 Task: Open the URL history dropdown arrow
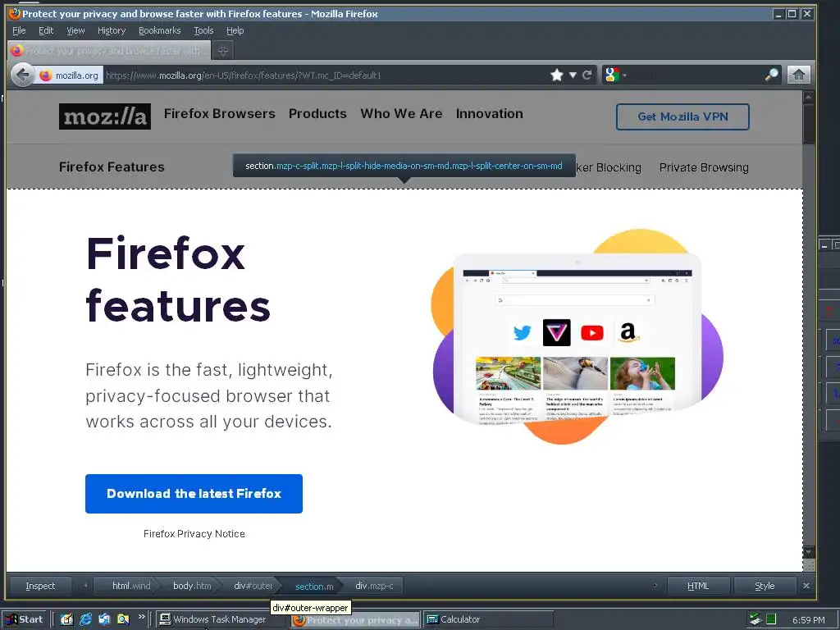(x=573, y=75)
